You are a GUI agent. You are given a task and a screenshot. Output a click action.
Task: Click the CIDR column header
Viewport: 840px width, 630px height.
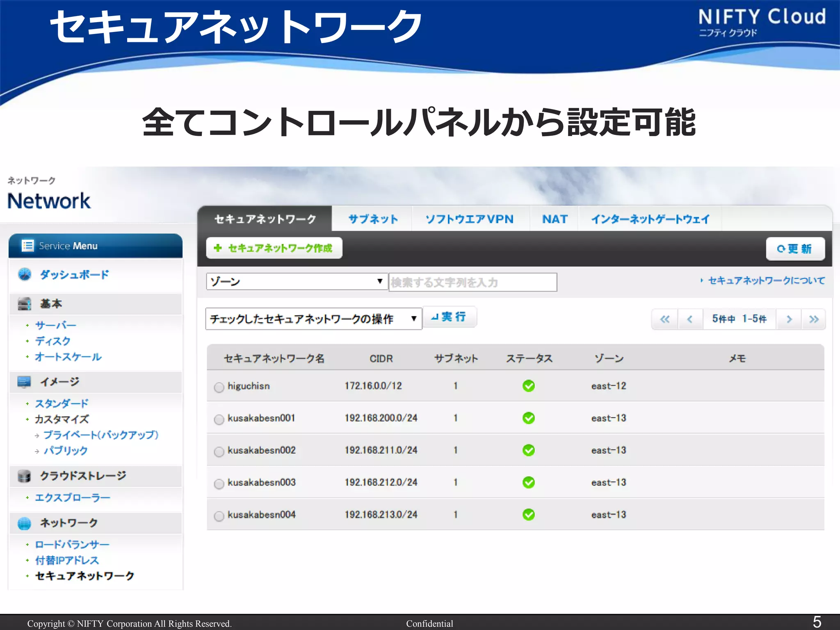tap(381, 359)
